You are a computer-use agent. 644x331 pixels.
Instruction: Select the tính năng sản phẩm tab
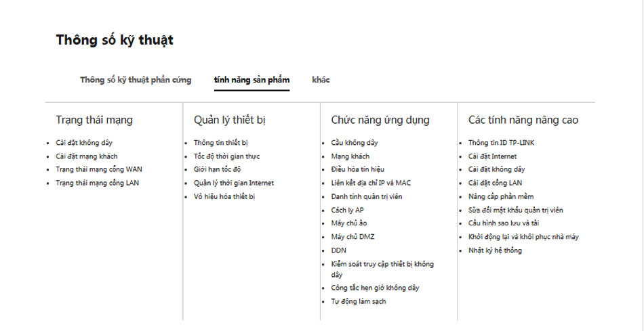point(251,80)
